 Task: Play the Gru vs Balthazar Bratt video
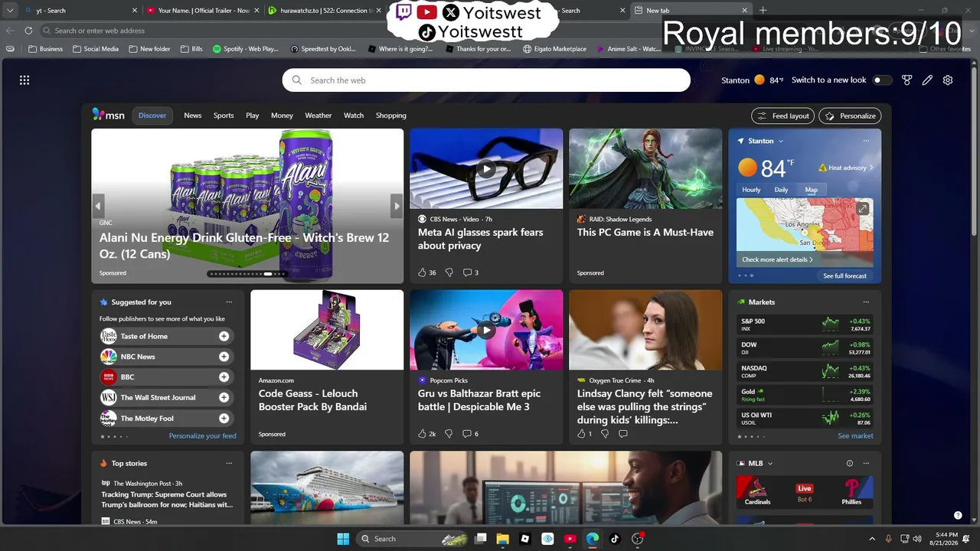(x=486, y=330)
